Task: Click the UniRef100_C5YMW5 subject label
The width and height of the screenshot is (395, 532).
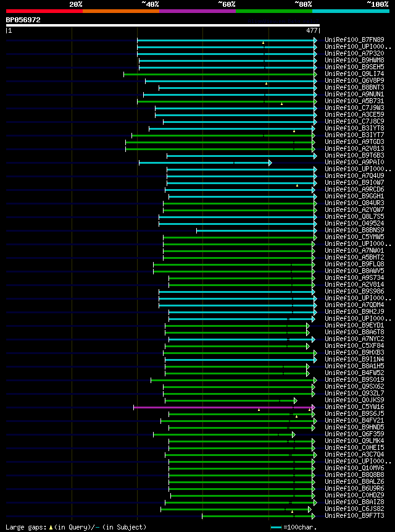Action: click(x=354, y=237)
